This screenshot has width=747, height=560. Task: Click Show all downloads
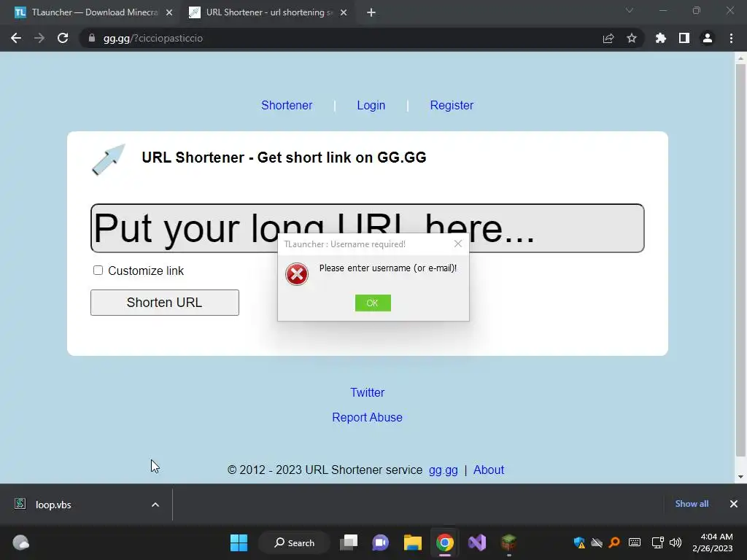point(692,504)
